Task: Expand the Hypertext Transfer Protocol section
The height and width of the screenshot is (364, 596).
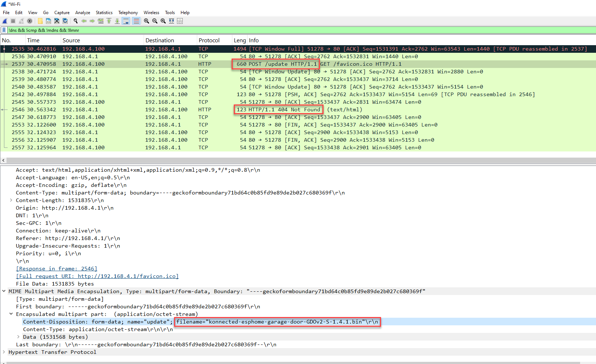Action: [4, 352]
